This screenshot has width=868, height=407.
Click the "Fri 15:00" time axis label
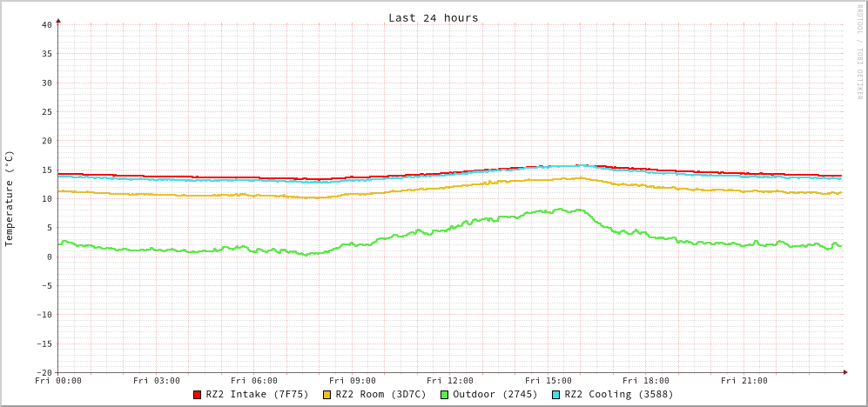point(548,381)
